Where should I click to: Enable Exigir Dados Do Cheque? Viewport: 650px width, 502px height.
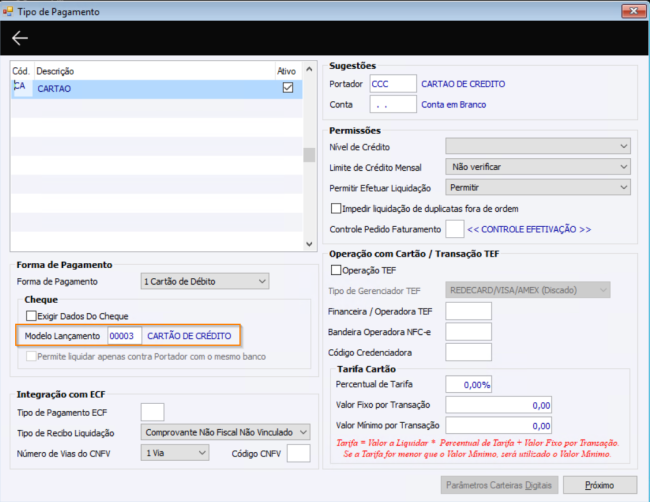[31, 316]
